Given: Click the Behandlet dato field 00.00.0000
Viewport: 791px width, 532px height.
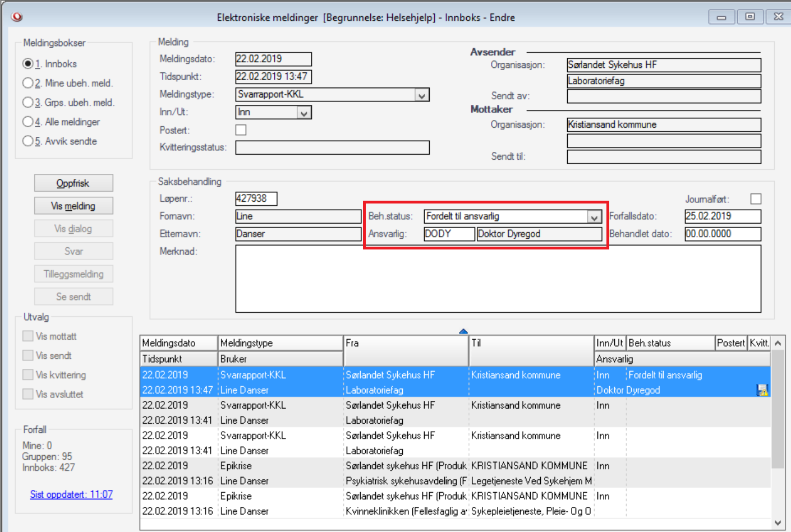Looking at the screenshot, I should pyautogui.click(x=723, y=234).
